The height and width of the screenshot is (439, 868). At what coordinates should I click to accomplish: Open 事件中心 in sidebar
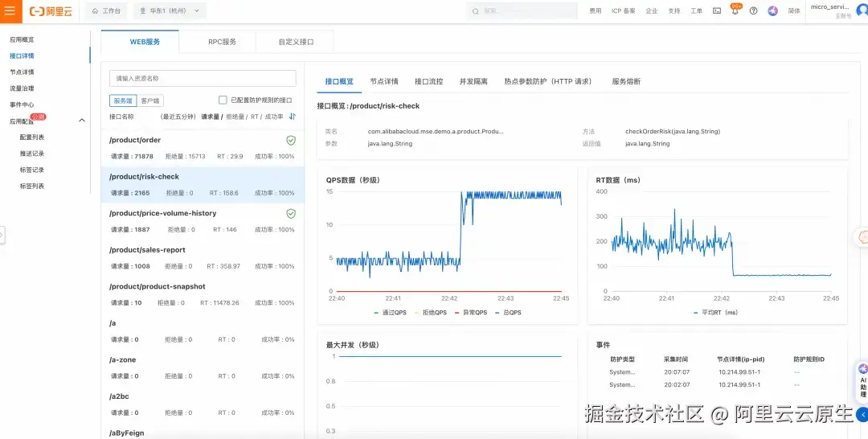[22, 105]
